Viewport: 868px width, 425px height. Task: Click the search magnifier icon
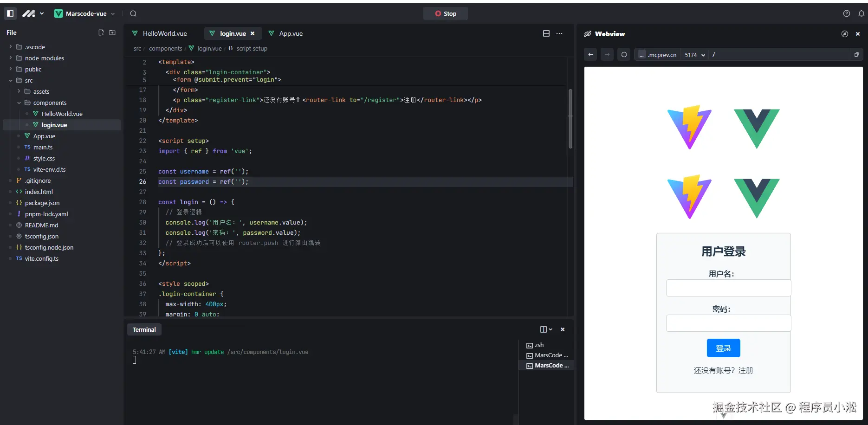[133, 13]
